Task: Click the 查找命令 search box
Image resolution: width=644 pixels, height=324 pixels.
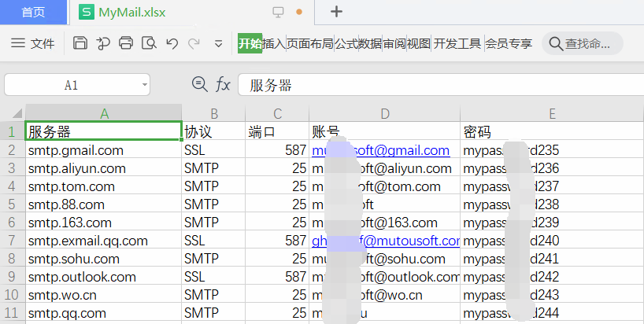Action: coord(583,43)
